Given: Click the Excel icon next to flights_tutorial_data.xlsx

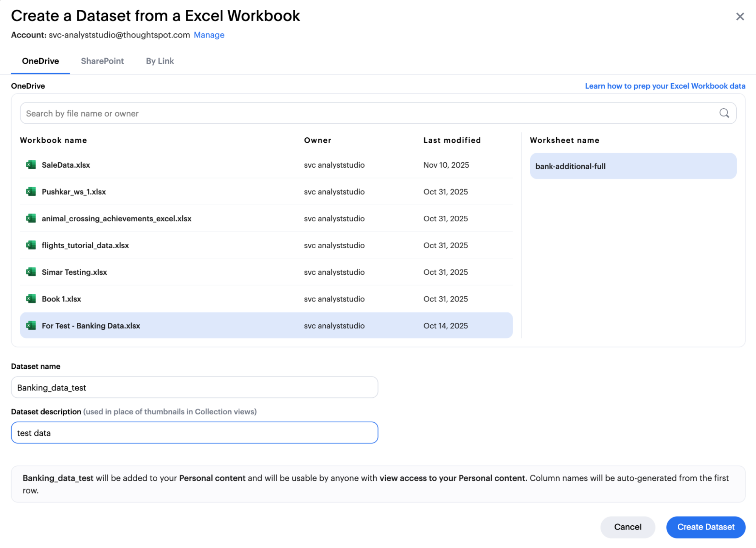Looking at the screenshot, I should tap(31, 245).
